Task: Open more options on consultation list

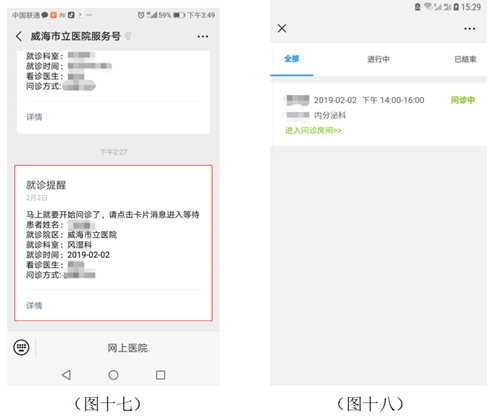Action: tap(470, 29)
